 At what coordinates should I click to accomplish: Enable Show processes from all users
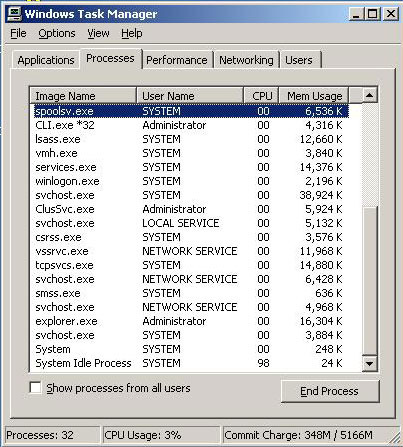35,388
